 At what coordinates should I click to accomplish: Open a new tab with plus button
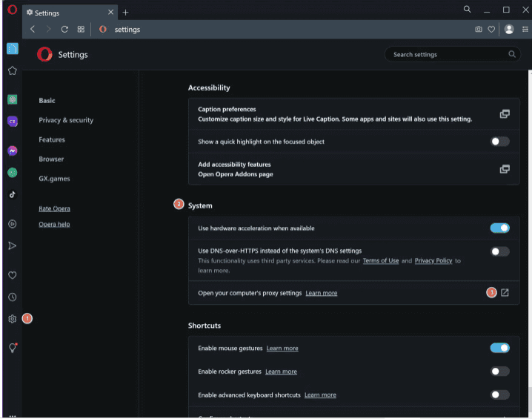coord(125,13)
